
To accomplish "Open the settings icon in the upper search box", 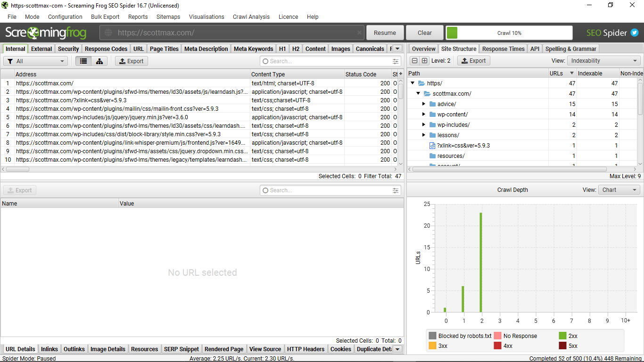I will click(396, 61).
